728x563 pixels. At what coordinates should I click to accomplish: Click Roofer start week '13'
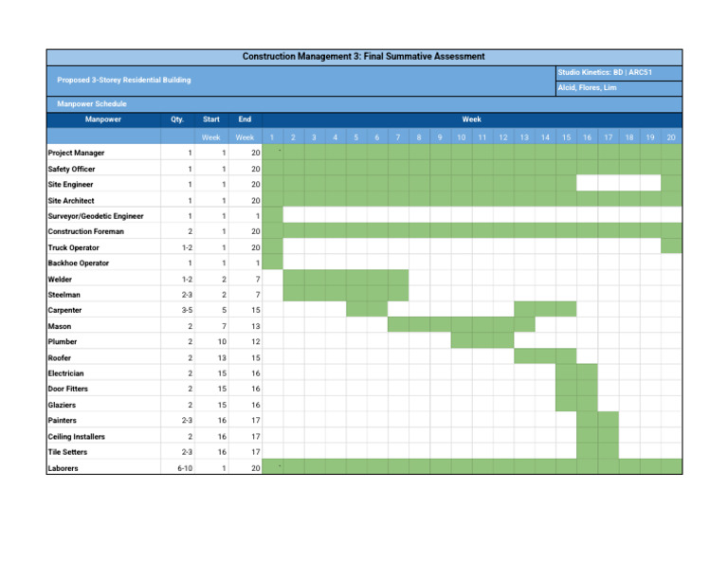(x=222, y=358)
